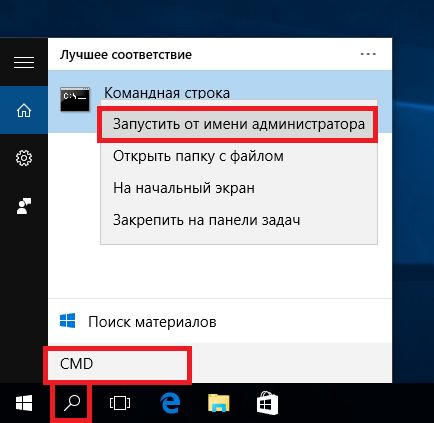434x423 pixels.
Task: Open the Store app from taskbar
Action: click(x=267, y=402)
